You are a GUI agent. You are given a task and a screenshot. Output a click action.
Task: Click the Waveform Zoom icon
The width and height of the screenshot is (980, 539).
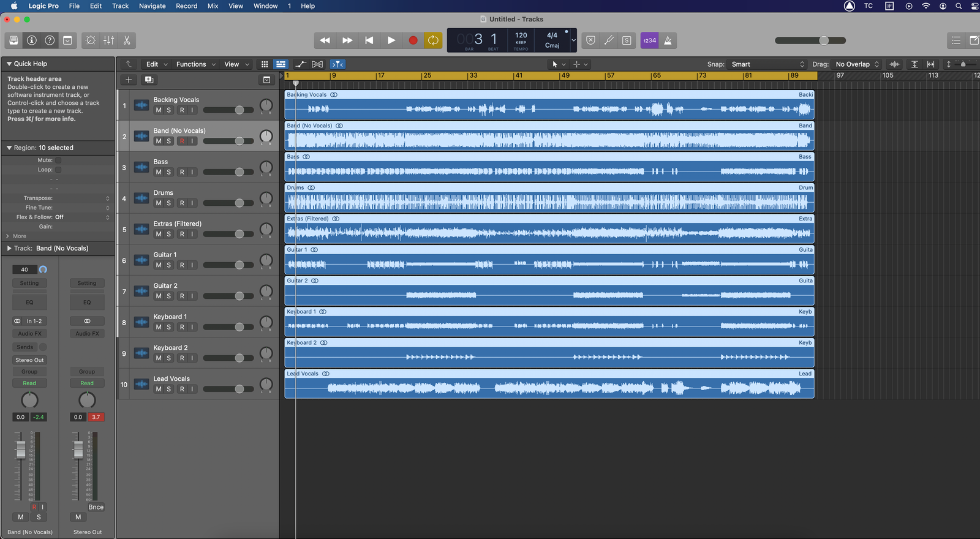point(895,64)
